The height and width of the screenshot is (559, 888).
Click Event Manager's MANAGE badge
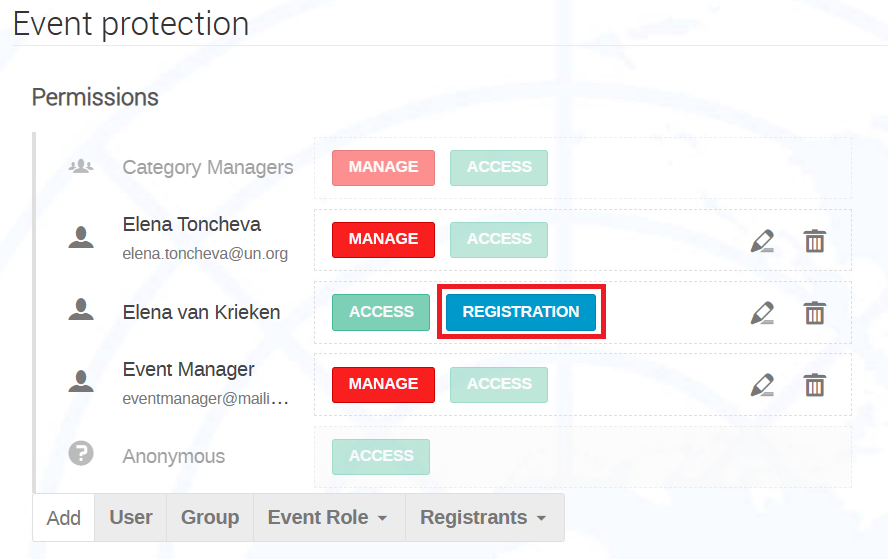[383, 385]
